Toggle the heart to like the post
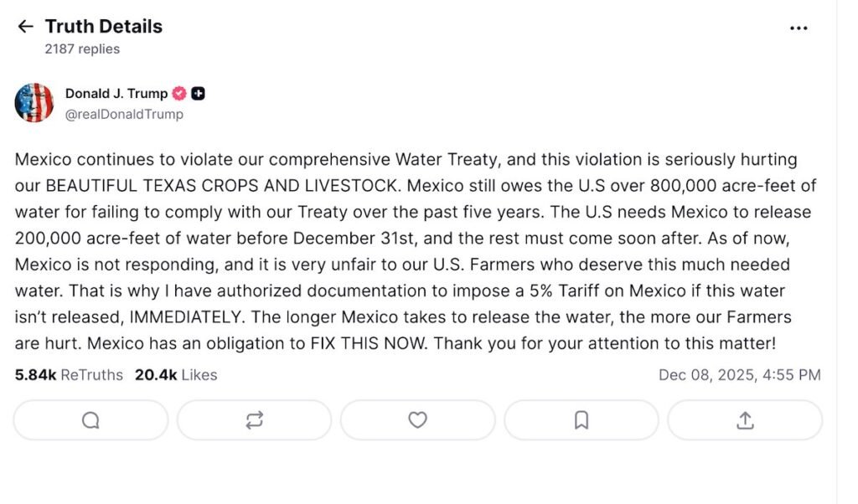 coord(418,420)
